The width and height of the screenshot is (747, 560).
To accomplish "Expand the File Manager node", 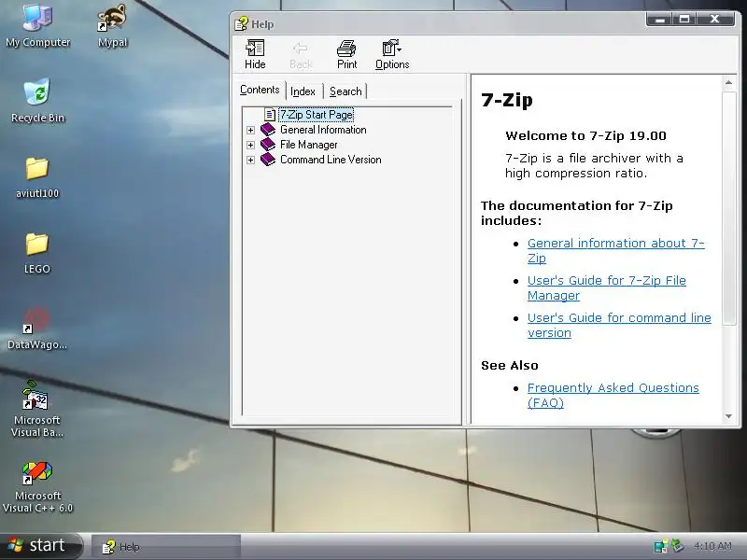I will (250, 145).
